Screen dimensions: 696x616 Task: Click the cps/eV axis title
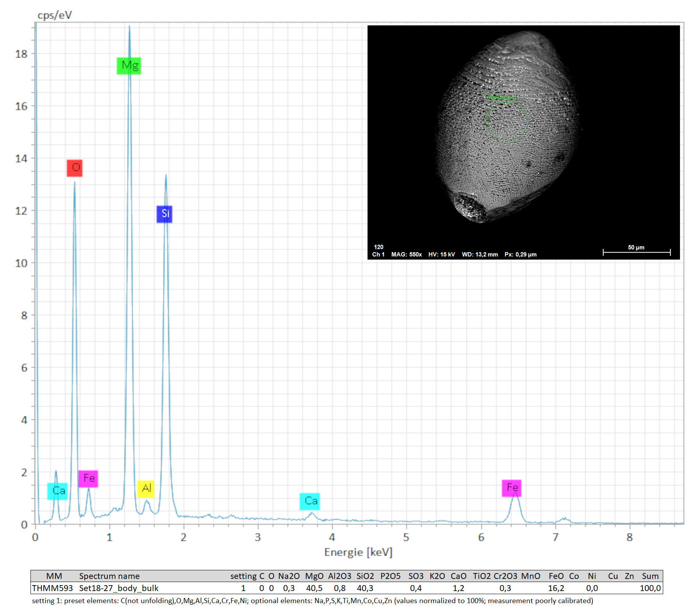55,15
